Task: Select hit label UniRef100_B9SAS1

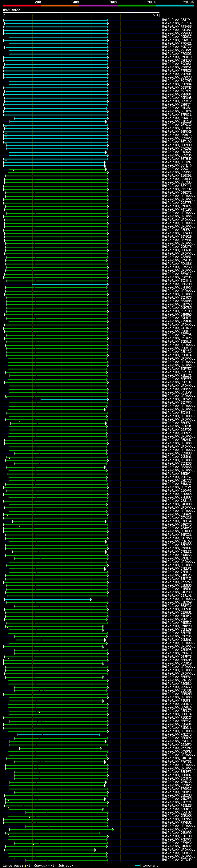Action: click(x=177, y=64)
